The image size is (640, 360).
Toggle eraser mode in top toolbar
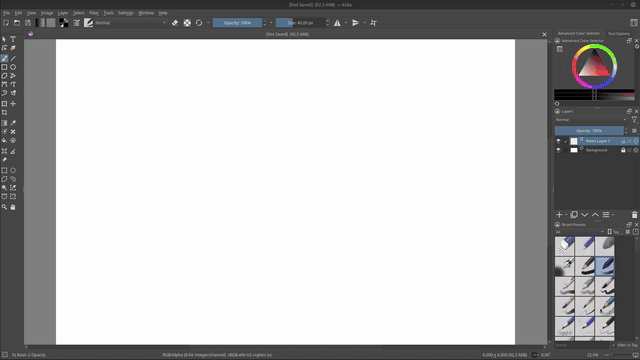[175, 23]
